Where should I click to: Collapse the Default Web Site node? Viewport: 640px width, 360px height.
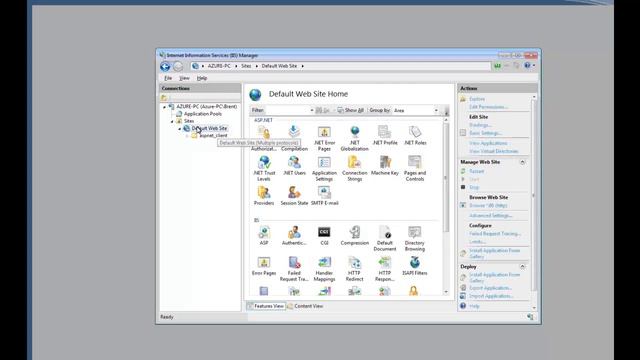click(x=180, y=129)
